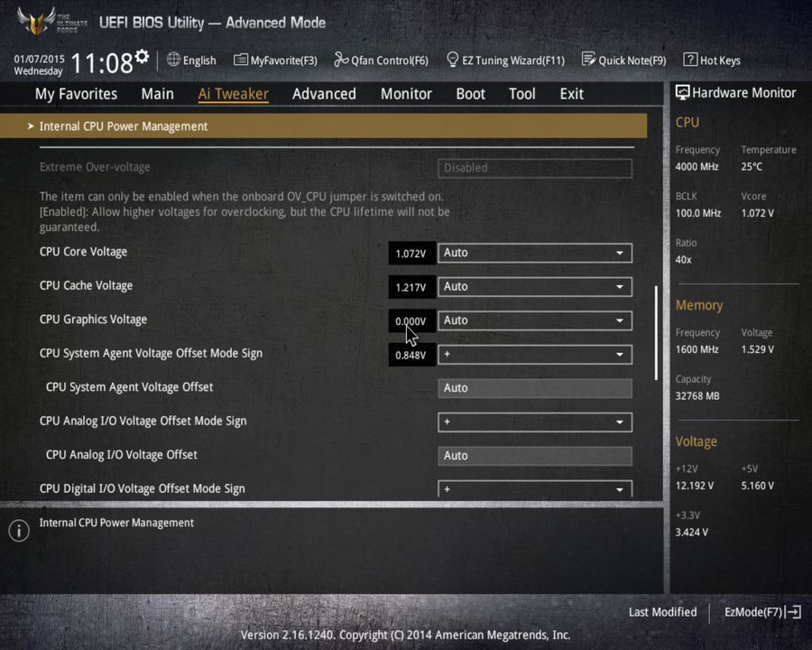812x650 pixels.
Task: Click the 3.424 V reading
Action: click(x=691, y=533)
